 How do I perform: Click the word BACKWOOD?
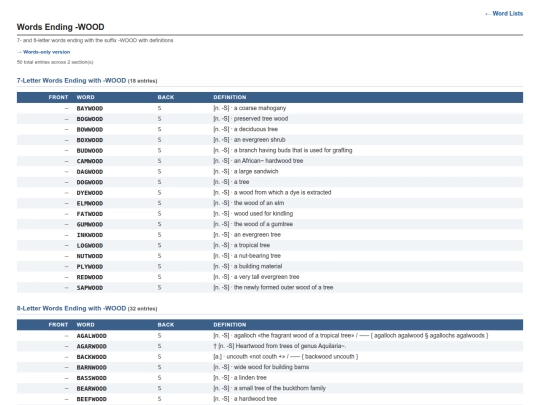pos(91,357)
